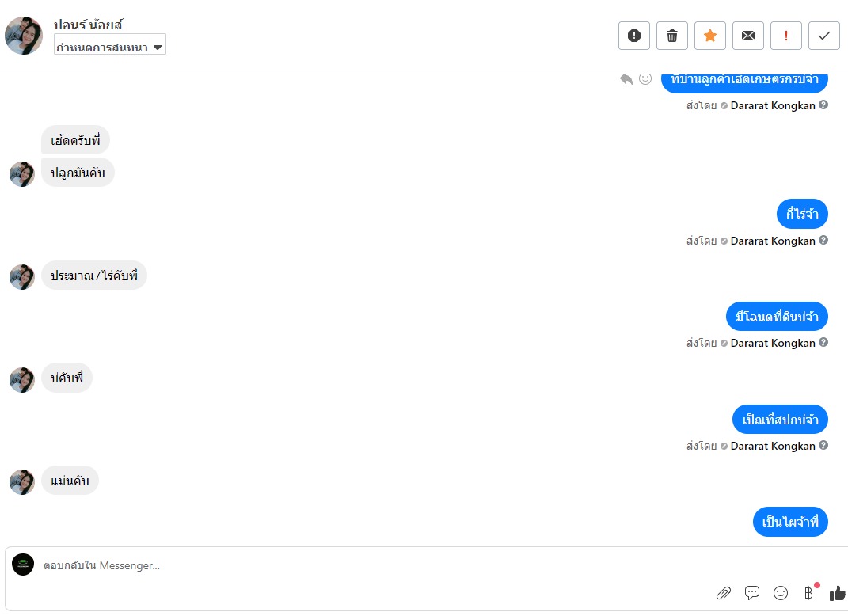Toggle the red exclamation priority button

(x=786, y=36)
